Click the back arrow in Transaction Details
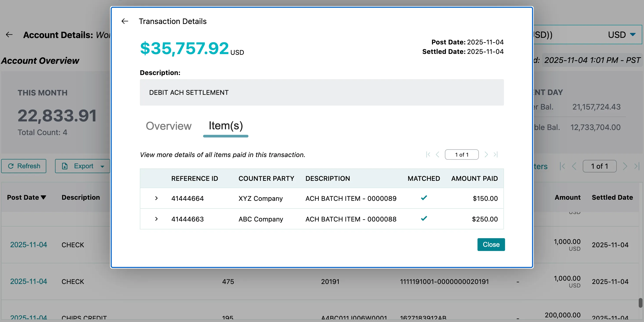The height and width of the screenshot is (322, 644). click(125, 21)
